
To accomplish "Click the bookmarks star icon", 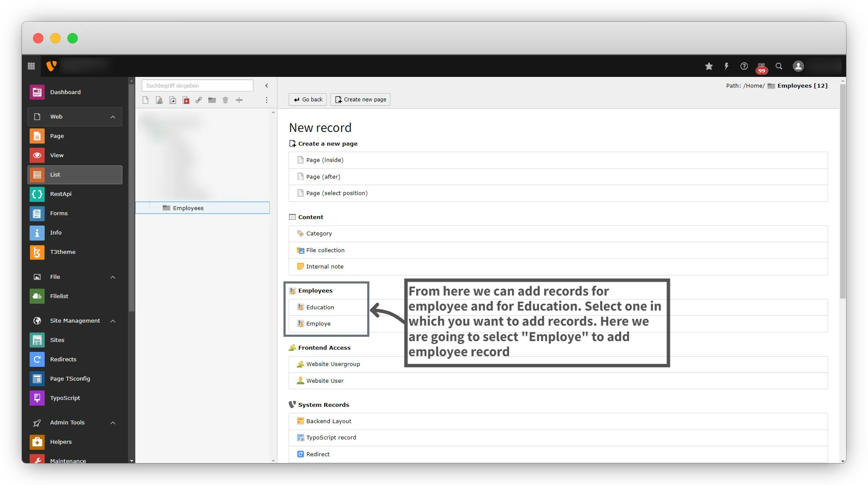I will coord(709,66).
